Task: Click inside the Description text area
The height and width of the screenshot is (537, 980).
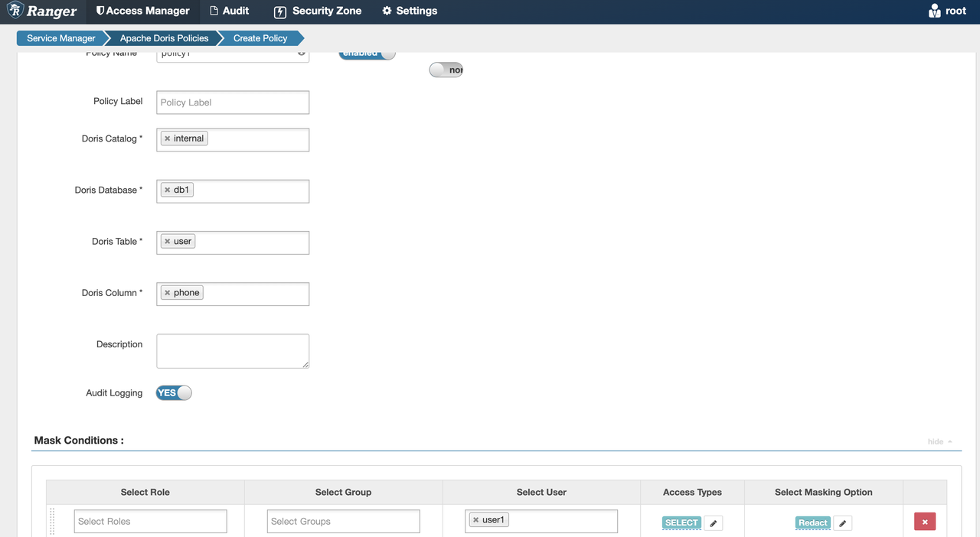Action: click(x=232, y=350)
